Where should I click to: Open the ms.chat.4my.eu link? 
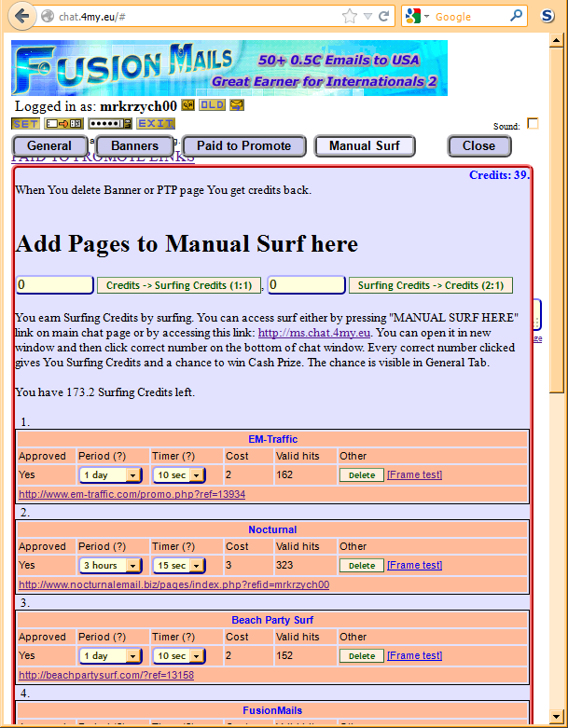point(314,333)
